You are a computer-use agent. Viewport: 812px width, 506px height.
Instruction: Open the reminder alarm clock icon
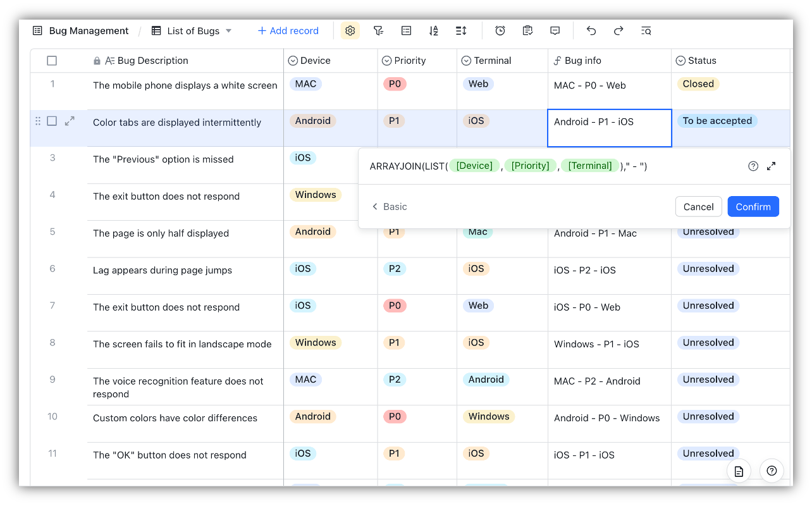[x=500, y=30]
